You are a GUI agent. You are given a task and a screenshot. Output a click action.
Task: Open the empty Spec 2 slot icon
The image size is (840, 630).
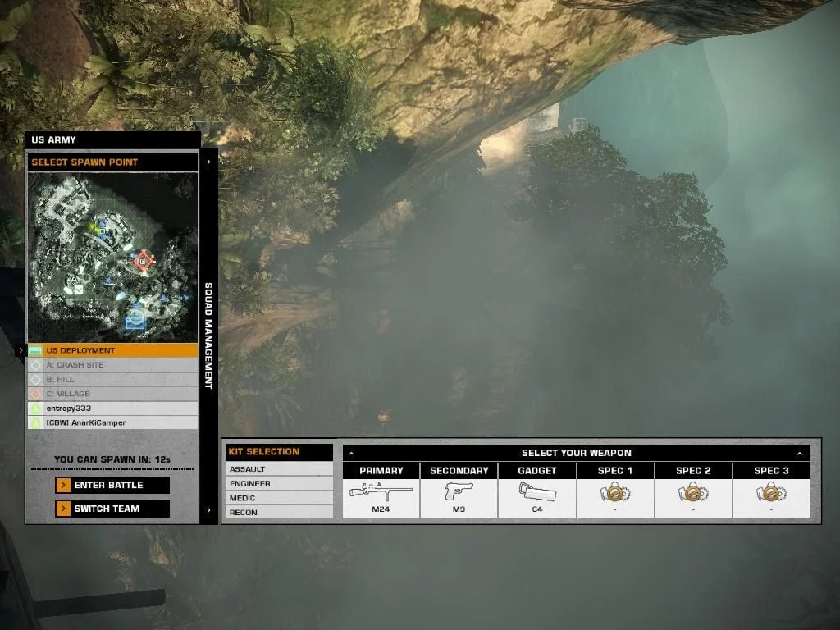[x=693, y=492]
